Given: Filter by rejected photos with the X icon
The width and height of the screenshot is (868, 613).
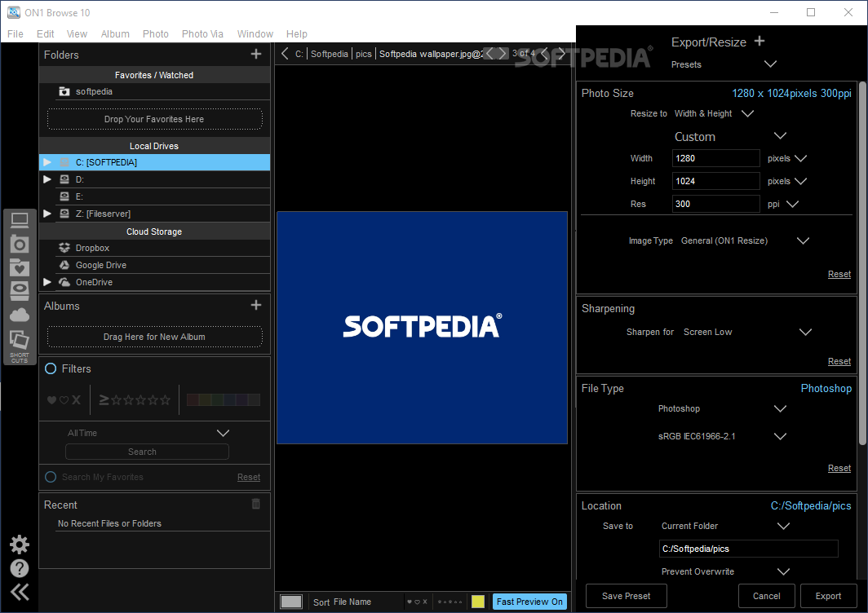Looking at the screenshot, I should [x=77, y=399].
